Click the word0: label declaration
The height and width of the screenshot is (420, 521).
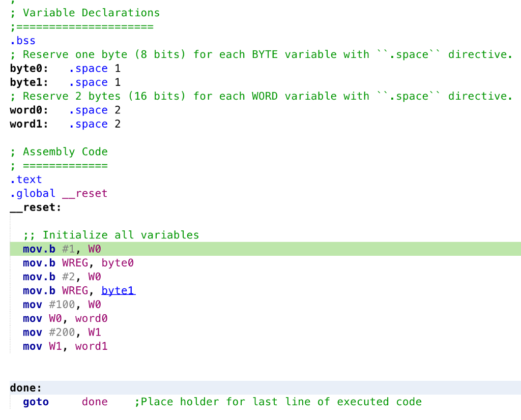tap(28, 110)
